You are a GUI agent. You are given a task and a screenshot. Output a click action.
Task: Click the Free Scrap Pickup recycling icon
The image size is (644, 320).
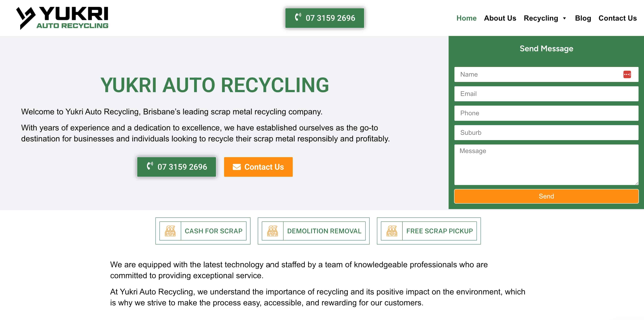(392, 231)
